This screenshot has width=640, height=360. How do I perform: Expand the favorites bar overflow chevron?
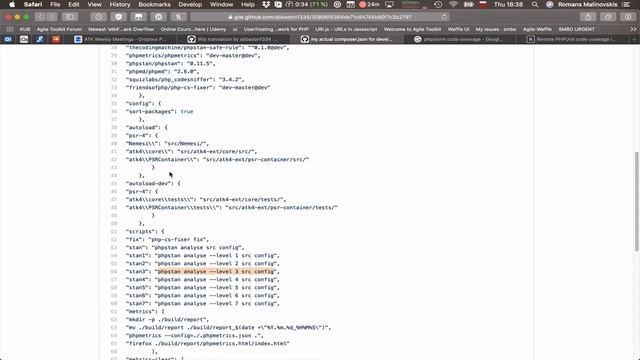click(633, 29)
